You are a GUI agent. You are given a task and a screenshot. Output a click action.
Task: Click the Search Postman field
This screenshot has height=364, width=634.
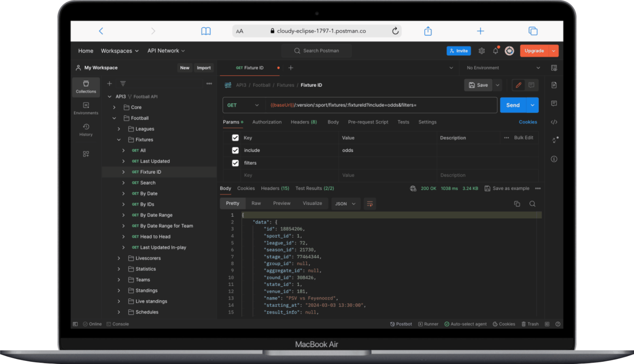317,51
